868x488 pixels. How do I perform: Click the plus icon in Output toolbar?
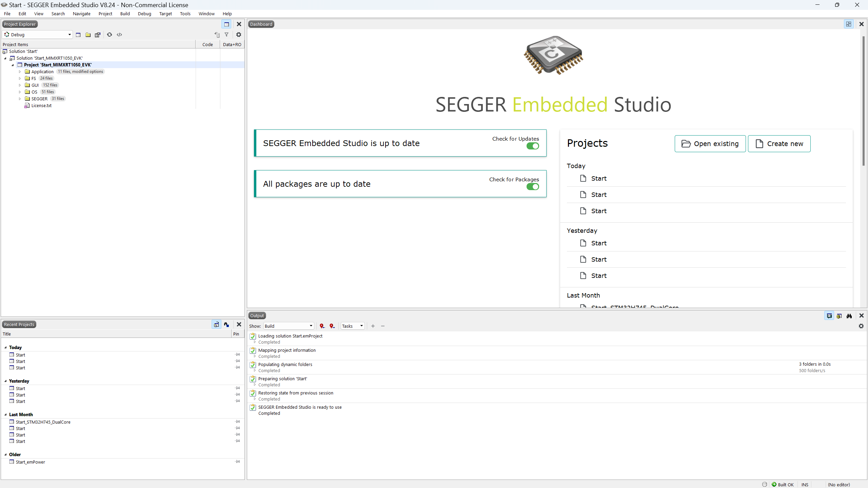pos(373,326)
